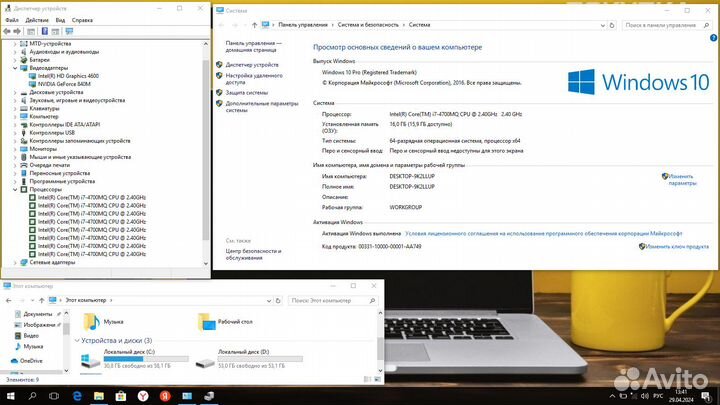Click Система и безопасность breadcrumb
Viewport: 720px width, 405px height.
368,25
